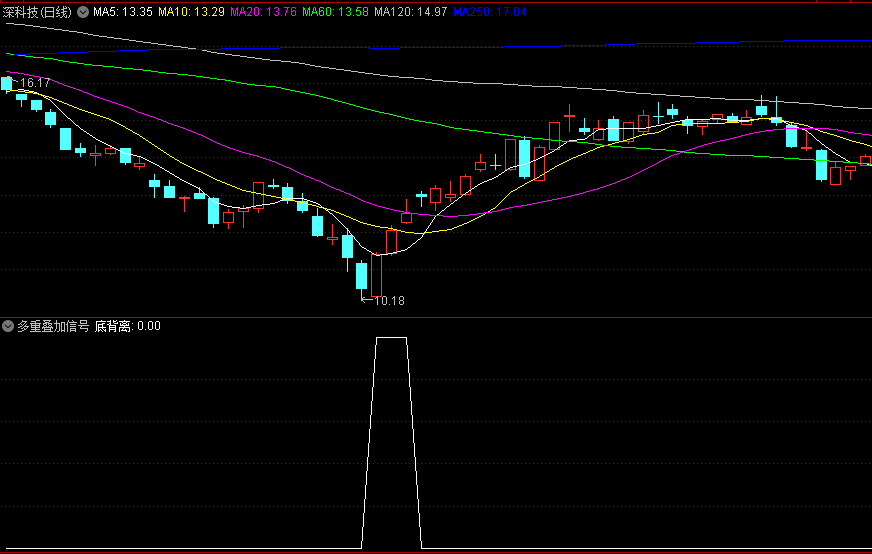Select the MA250: 17.04 label
872x554 pixels.
(x=489, y=12)
